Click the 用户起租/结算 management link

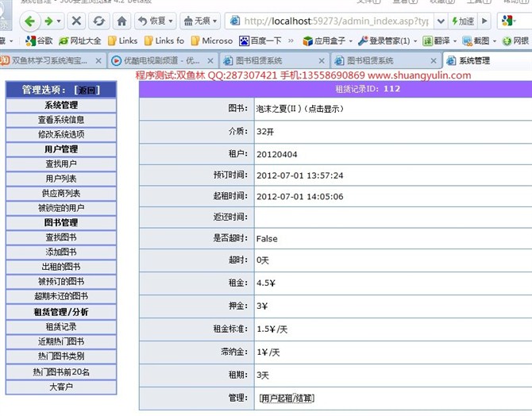tap(286, 397)
